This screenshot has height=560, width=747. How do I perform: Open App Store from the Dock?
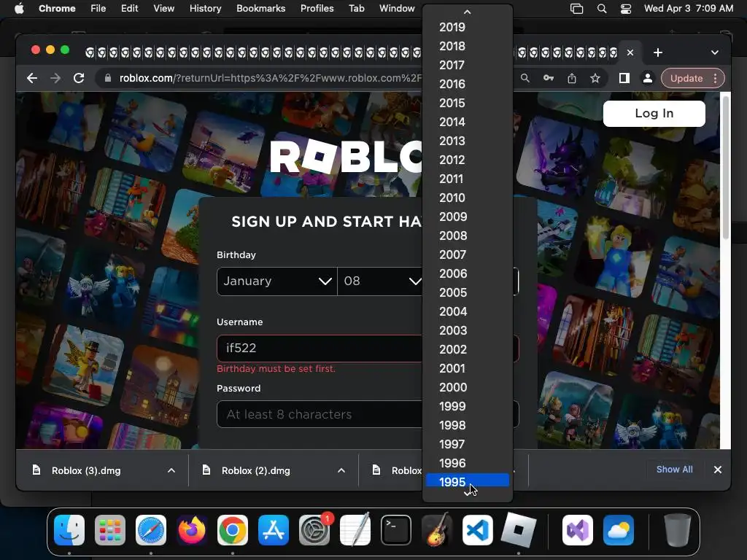(x=274, y=530)
